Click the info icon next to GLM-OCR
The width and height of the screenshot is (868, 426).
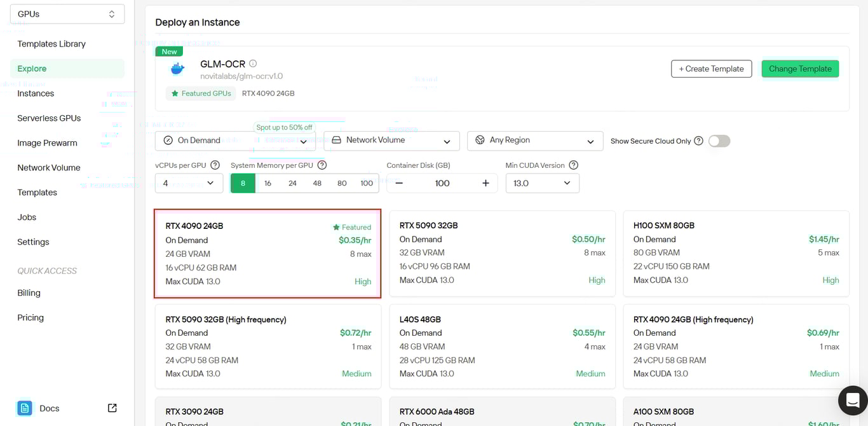(x=253, y=64)
